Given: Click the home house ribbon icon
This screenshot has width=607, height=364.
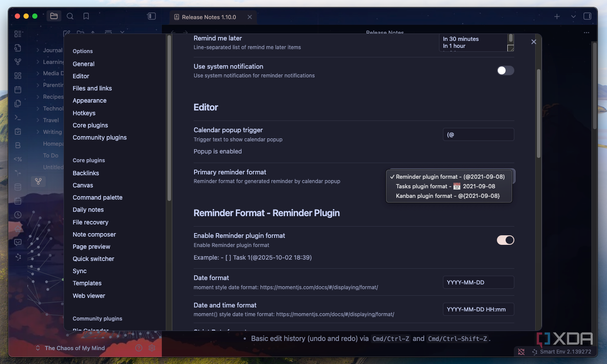Looking at the screenshot, I should [18, 229].
